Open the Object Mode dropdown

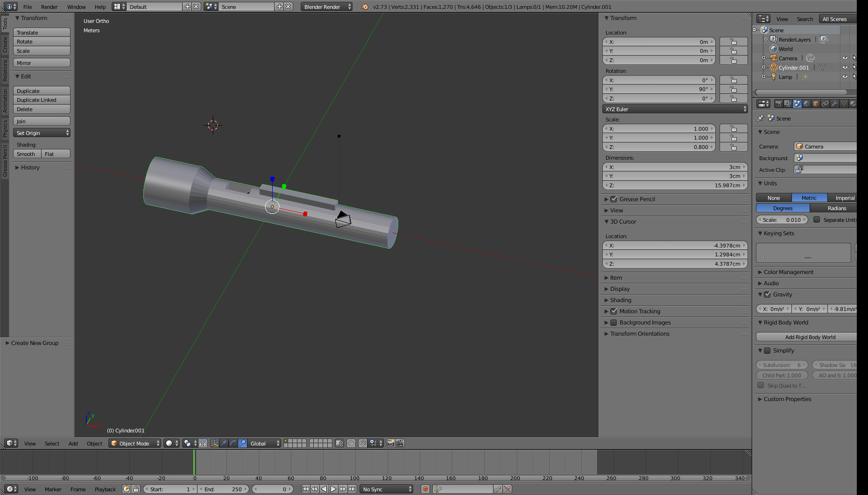click(134, 443)
